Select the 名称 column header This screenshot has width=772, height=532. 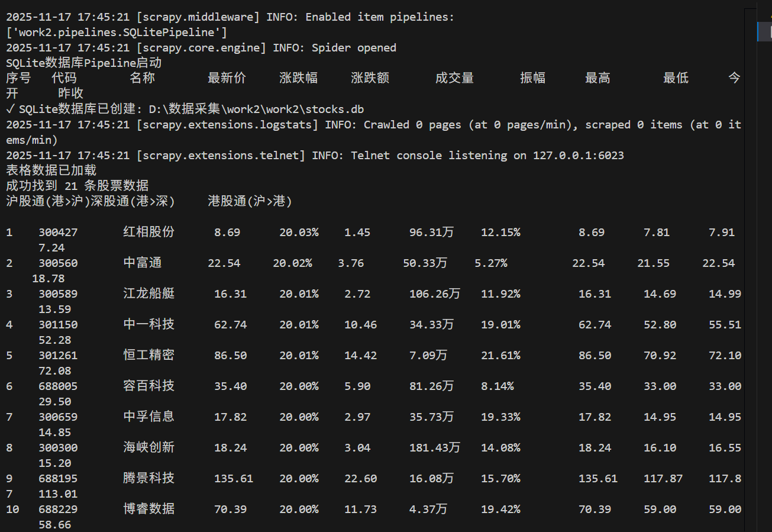coord(142,78)
